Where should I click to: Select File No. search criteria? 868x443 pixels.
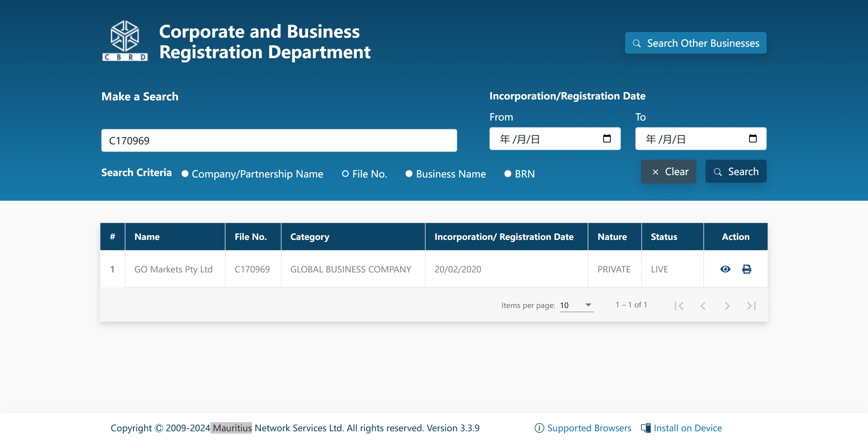[x=345, y=174]
